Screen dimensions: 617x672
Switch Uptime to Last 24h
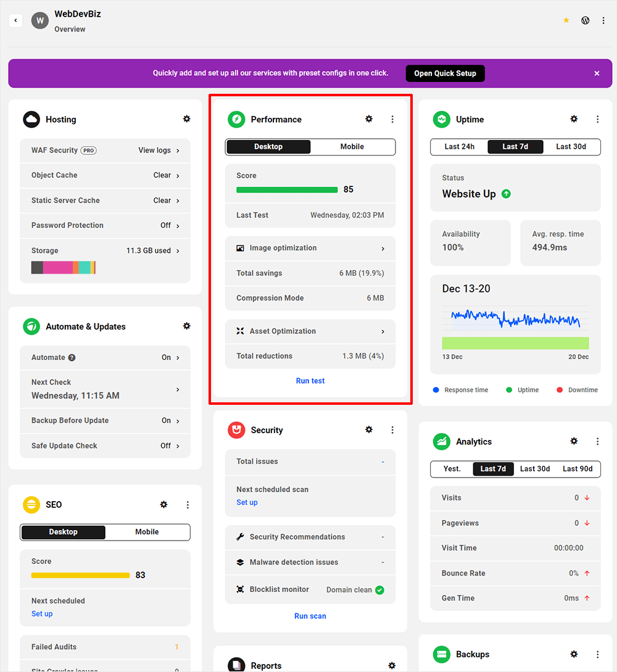459,147
